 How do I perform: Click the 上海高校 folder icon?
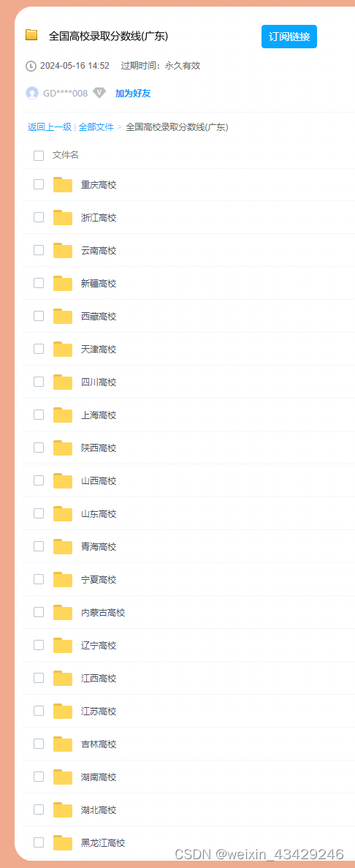pyautogui.click(x=63, y=415)
